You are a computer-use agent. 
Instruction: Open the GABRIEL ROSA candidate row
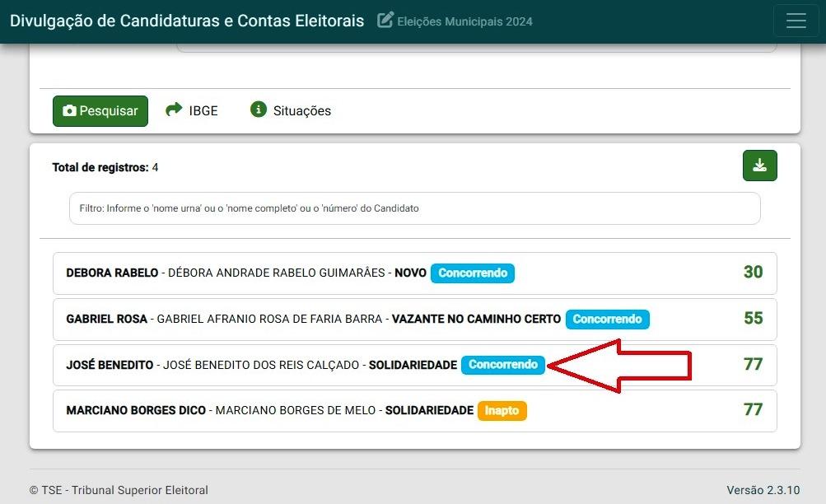[414, 320]
